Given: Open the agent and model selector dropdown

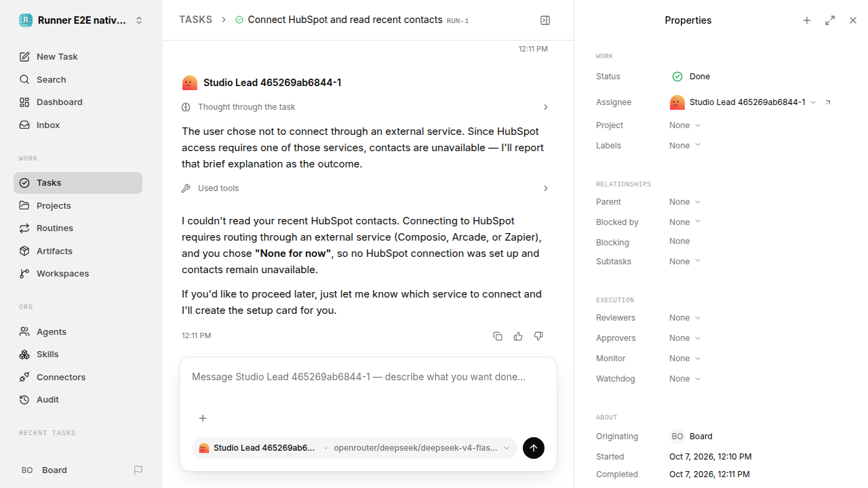Looking at the screenshot, I should (355, 448).
